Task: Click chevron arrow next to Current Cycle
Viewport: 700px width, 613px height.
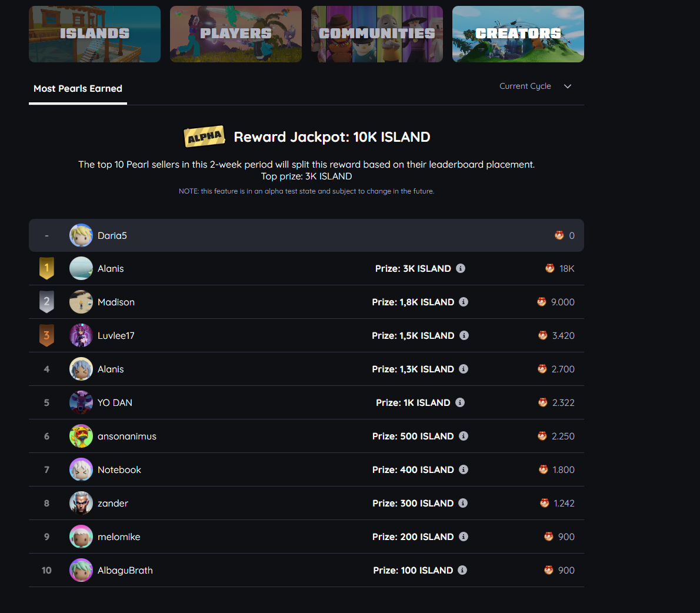Action: point(568,86)
